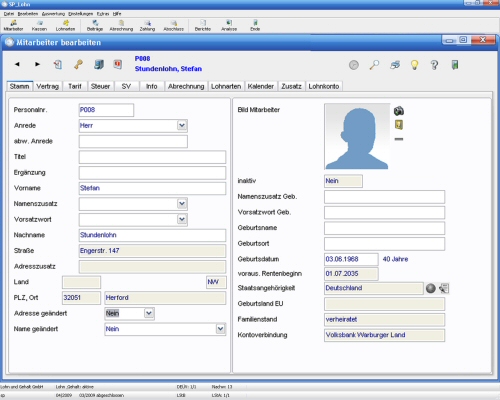Go to previous employee arrow
The height and width of the screenshot is (400, 500).
(x=17, y=64)
